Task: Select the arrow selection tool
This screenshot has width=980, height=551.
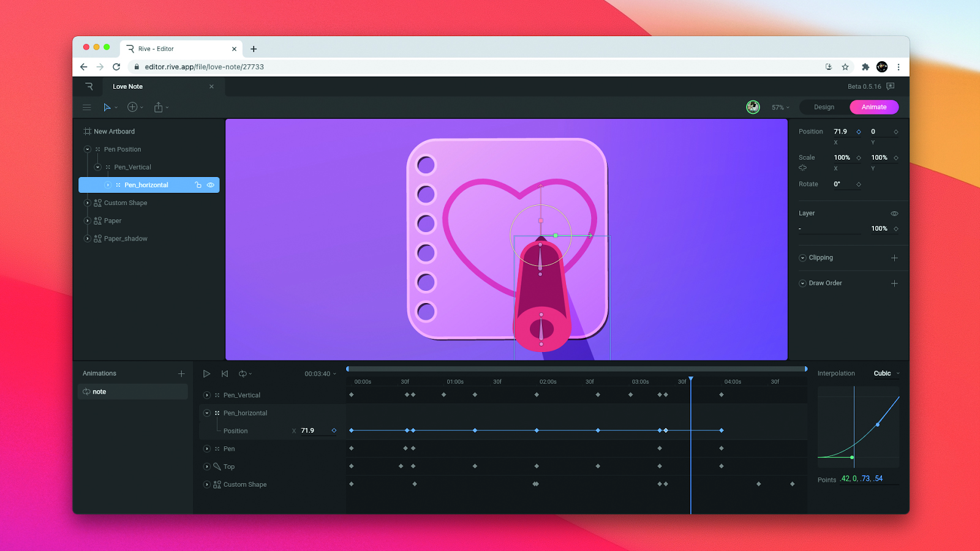Action: [107, 107]
